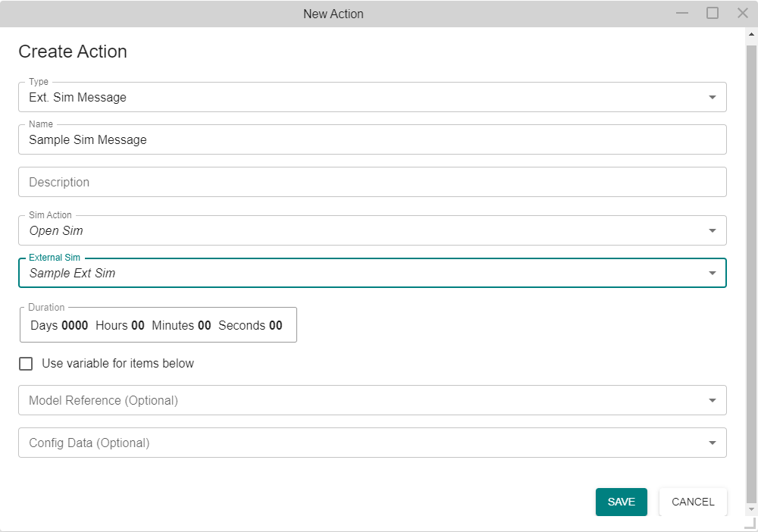Open the Config Data (Optional) dropdown
The width and height of the screenshot is (758, 532).
click(x=372, y=443)
